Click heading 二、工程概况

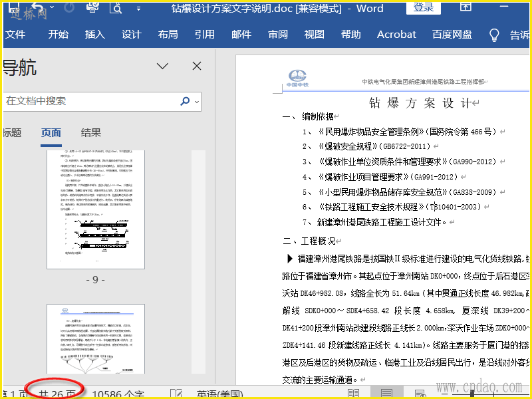tap(309, 241)
